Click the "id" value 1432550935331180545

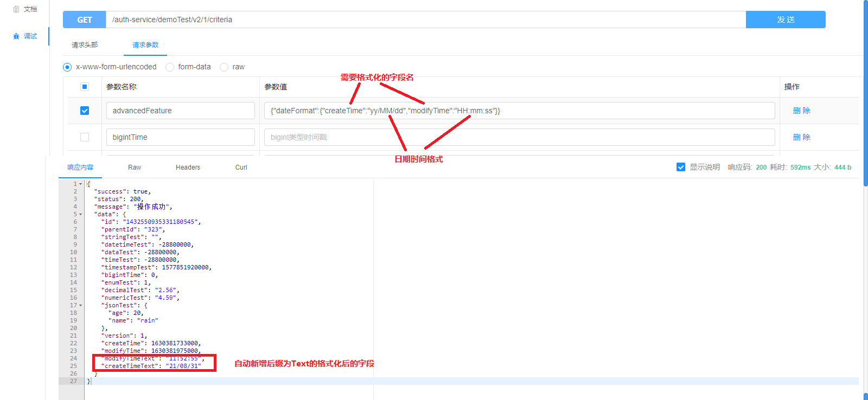(161, 222)
